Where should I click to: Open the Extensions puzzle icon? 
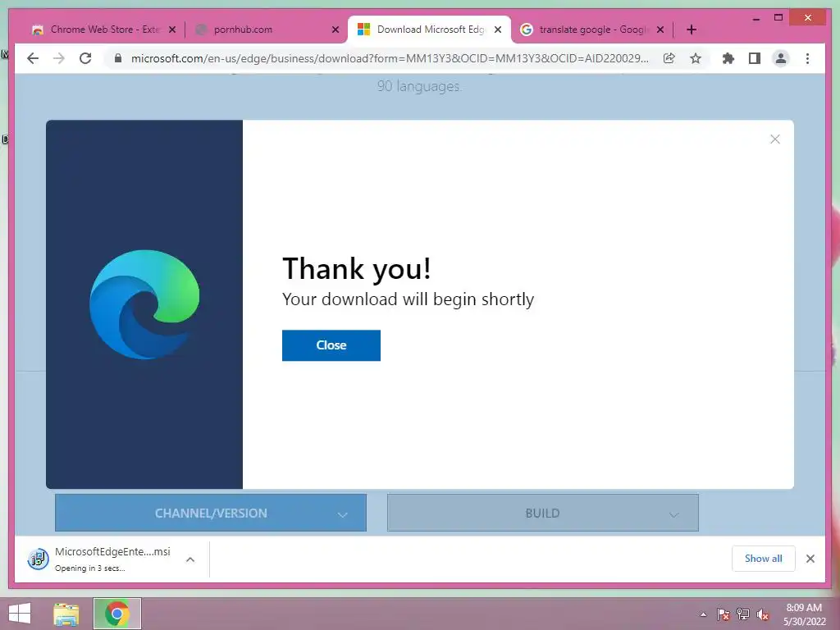pyautogui.click(x=728, y=58)
